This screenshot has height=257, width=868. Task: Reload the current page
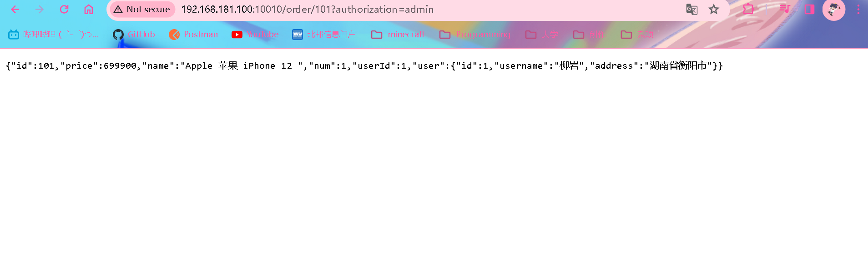[x=64, y=9]
